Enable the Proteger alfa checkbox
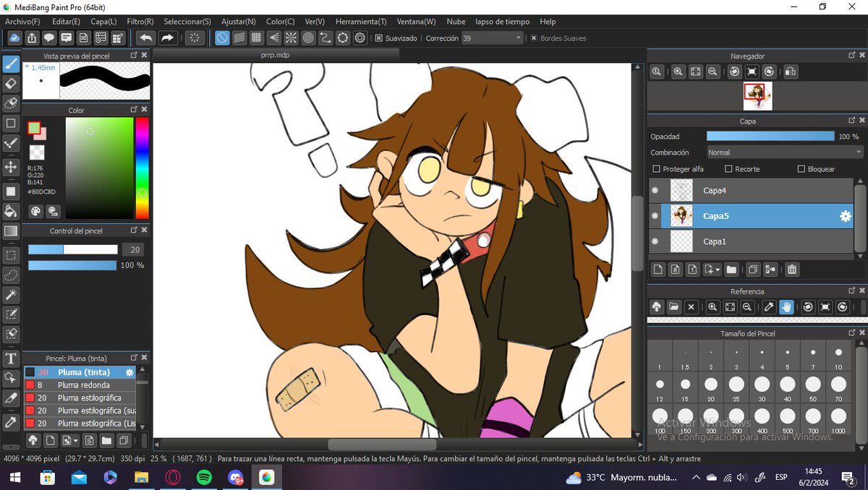Image resolution: width=868 pixels, height=490 pixels. (x=656, y=169)
